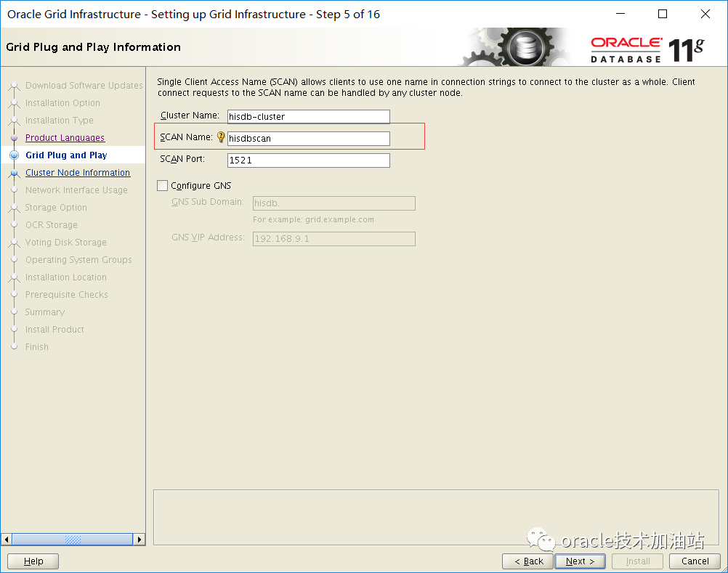Click the GNS VIP Address field

click(x=333, y=239)
